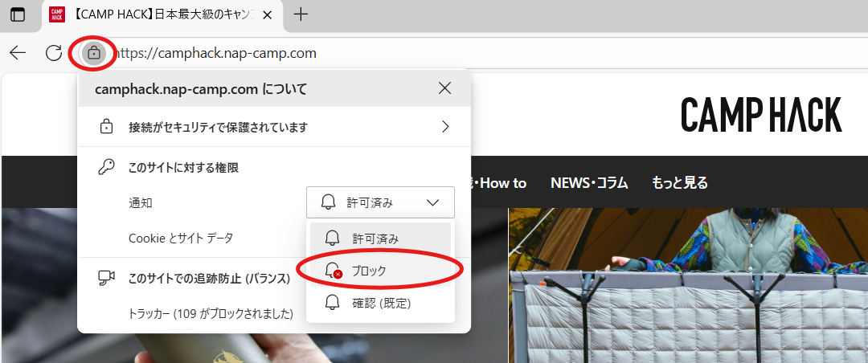Click the lock site information icon
Image resolution: width=868 pixels, height=363 pixels.
(94, 54)
